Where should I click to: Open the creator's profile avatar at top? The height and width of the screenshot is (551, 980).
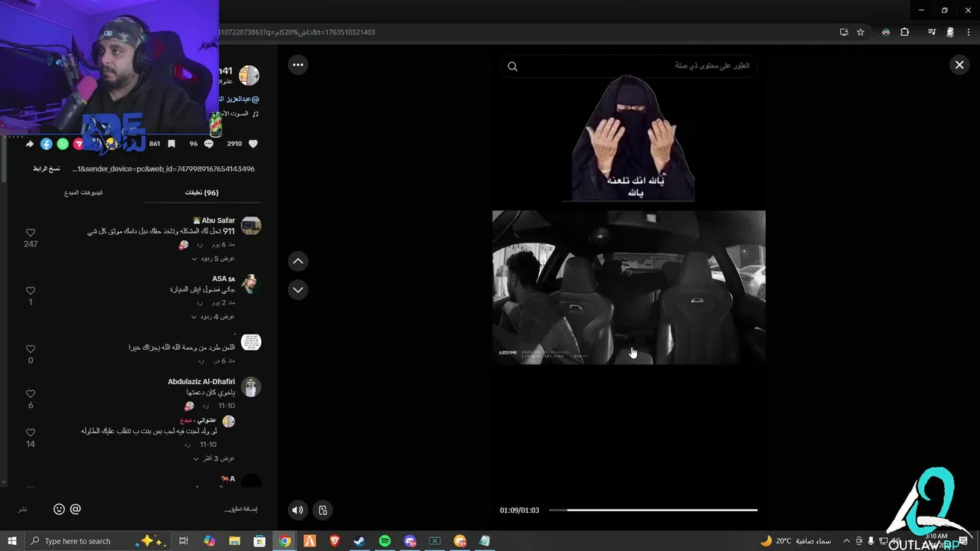(x=249, y=75)
